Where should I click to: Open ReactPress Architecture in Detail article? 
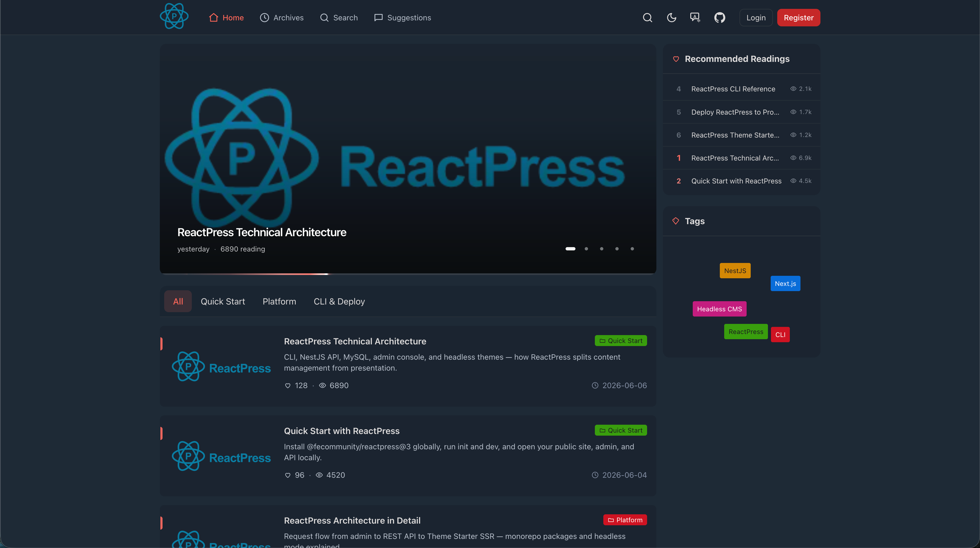(x=352, y=521)
